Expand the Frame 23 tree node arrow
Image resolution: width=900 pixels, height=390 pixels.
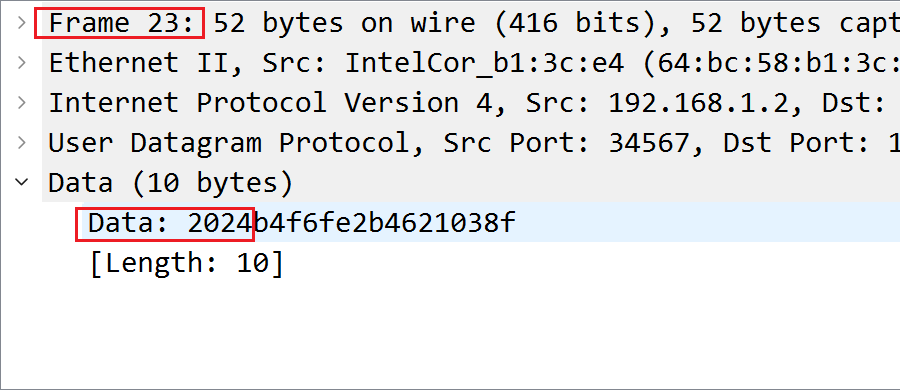coord(21,23)
